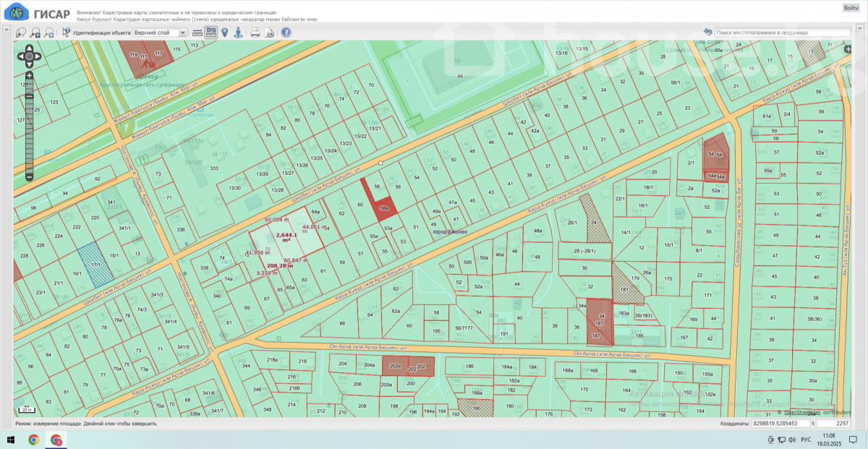This screenshot has width=868, height=449.
Task: Click the 208.28 m perimeter label
Action: [280, 266]
